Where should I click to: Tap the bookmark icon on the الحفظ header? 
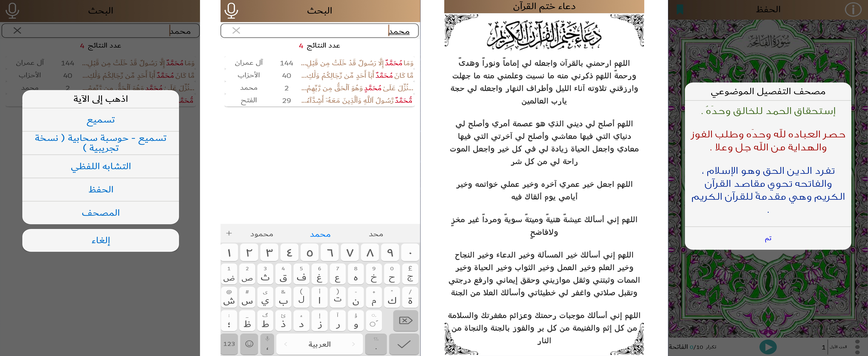680,9
